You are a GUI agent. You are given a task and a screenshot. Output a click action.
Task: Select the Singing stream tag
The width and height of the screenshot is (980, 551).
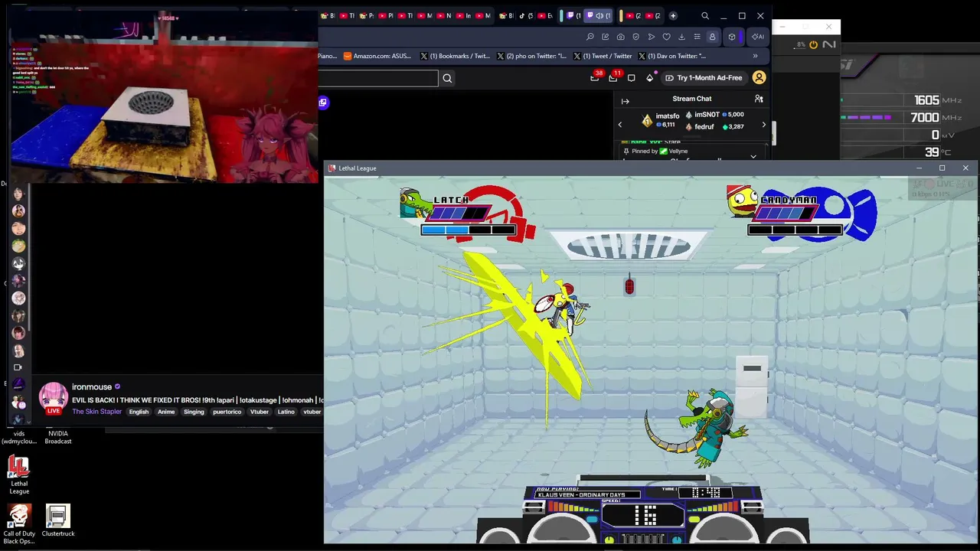(194, 412)
